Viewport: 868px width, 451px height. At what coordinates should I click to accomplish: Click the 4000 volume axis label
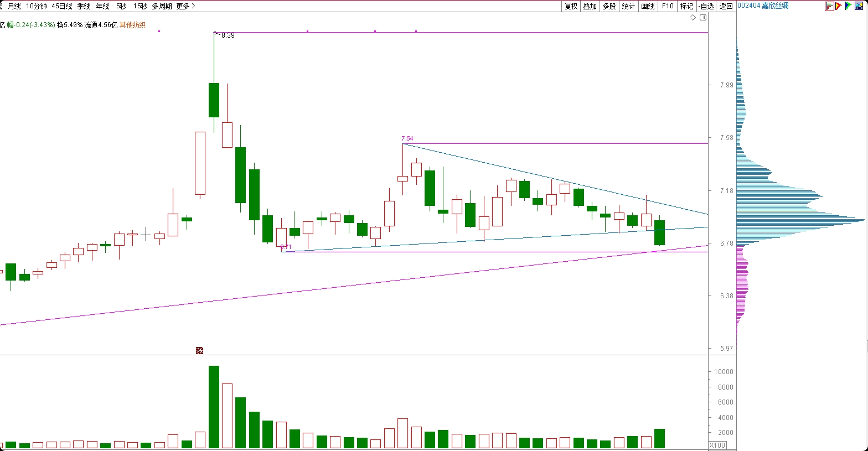(725, 418)
